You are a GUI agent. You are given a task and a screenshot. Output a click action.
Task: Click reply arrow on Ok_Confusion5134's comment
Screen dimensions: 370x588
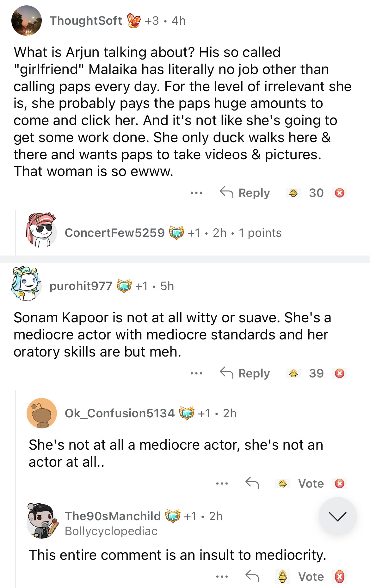[252, 483]
